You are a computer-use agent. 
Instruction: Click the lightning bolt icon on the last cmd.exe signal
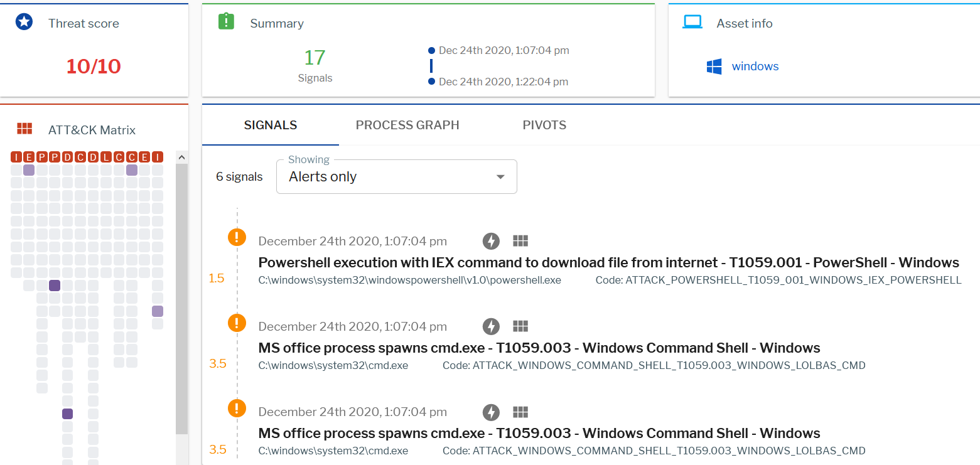pyautogui.click(x=491, y=412)
